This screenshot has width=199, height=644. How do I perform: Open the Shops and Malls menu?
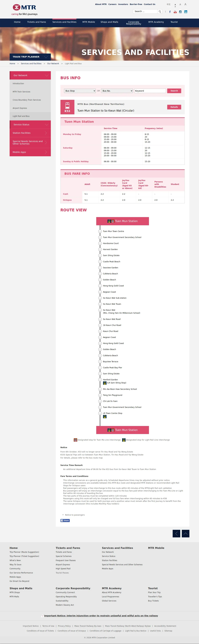109,22
